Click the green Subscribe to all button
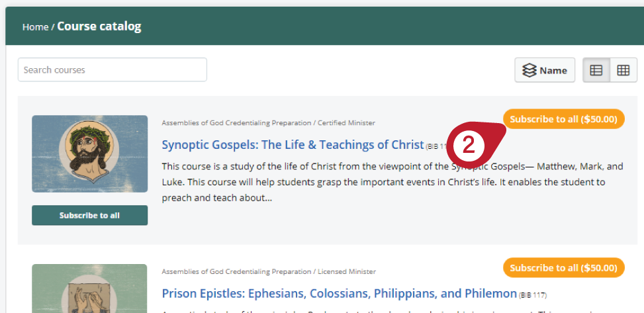This screenshot has height=313, width=644. (89, 215)
